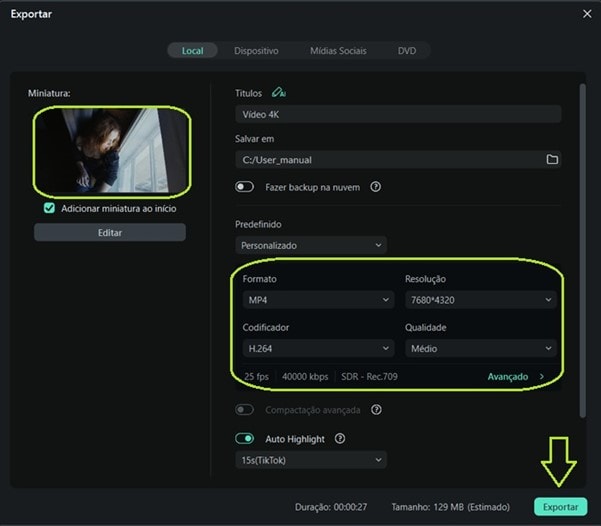Select the video thumbnail preview

112,151
